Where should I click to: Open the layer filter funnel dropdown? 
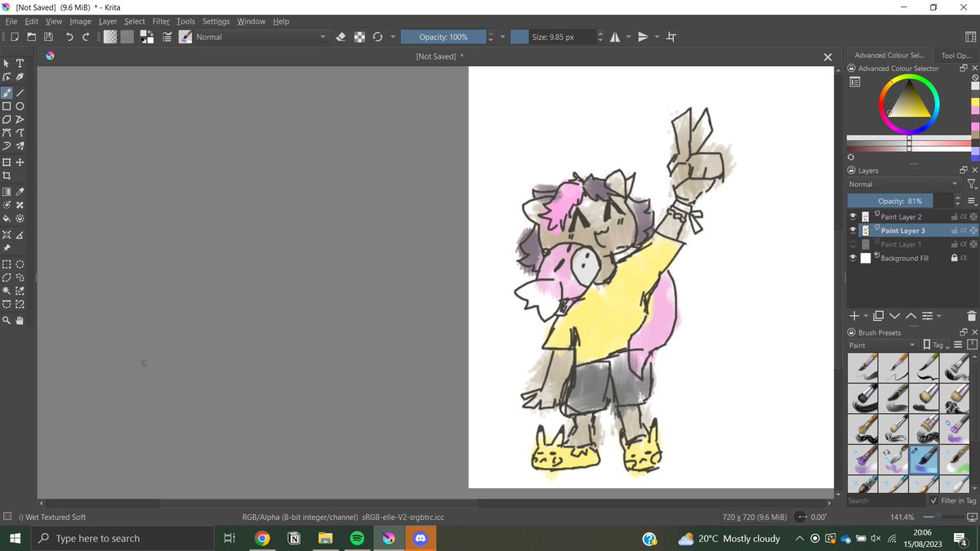(x=970, y=184)
